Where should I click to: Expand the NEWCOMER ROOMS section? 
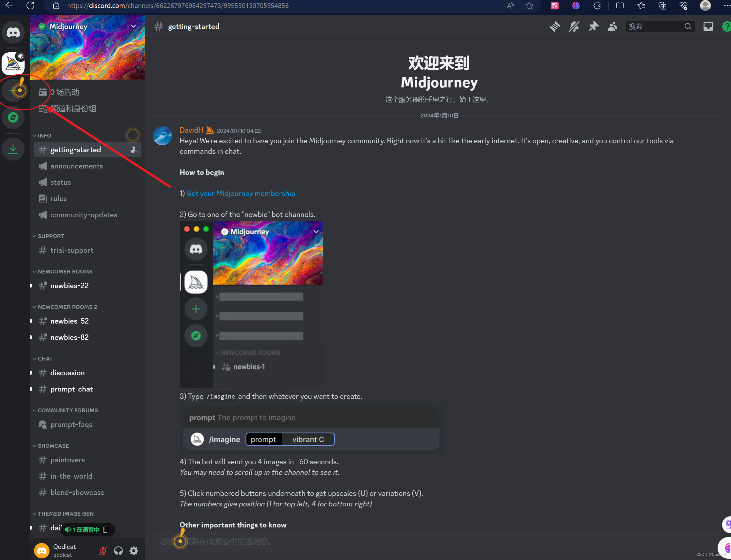65,271
